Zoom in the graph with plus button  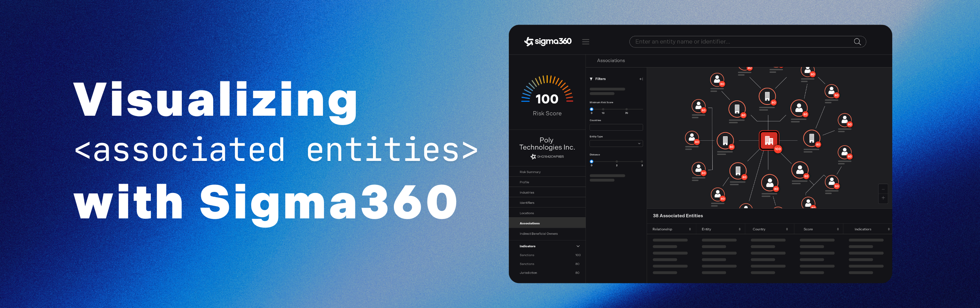[883, 198]
